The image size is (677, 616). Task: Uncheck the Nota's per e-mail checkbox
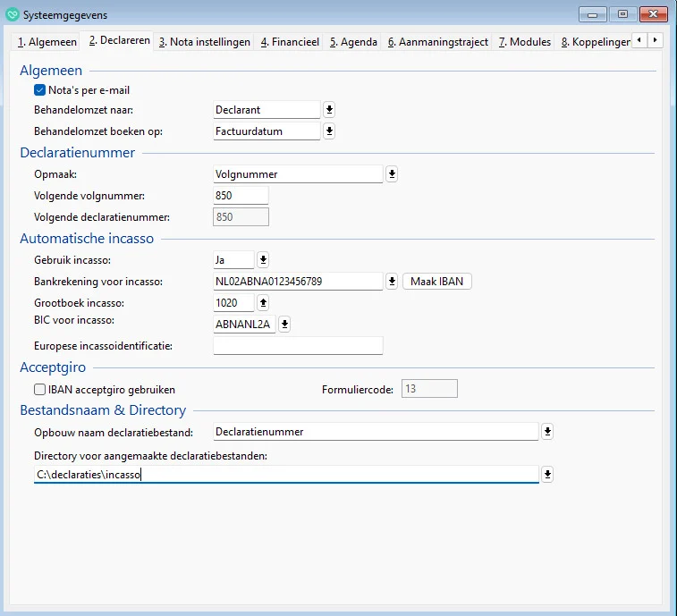point(39,89)
